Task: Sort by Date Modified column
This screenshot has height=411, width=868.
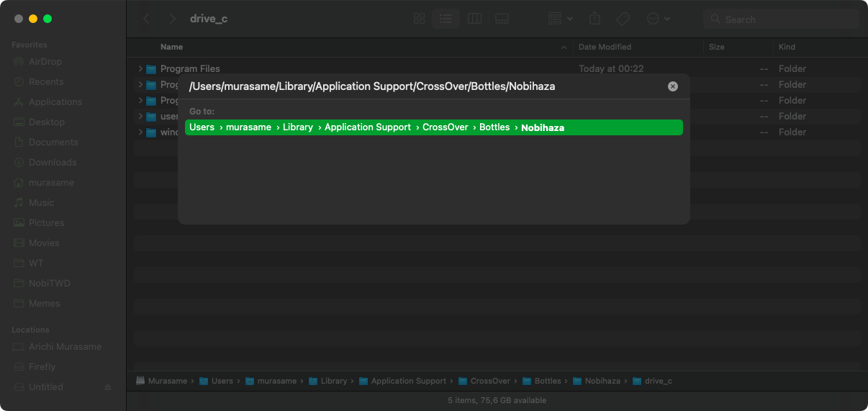Action: (x=605, y=47)
